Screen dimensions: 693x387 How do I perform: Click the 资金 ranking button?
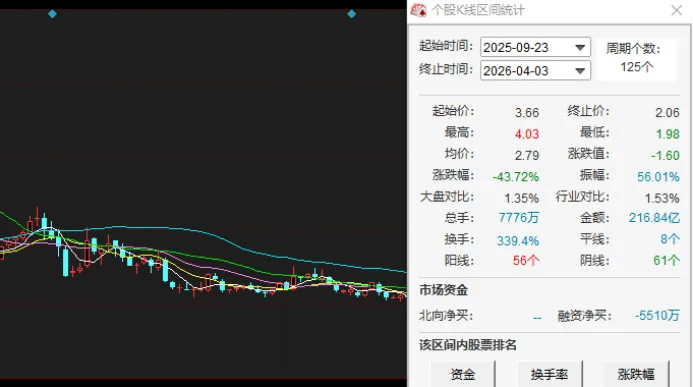463,374
